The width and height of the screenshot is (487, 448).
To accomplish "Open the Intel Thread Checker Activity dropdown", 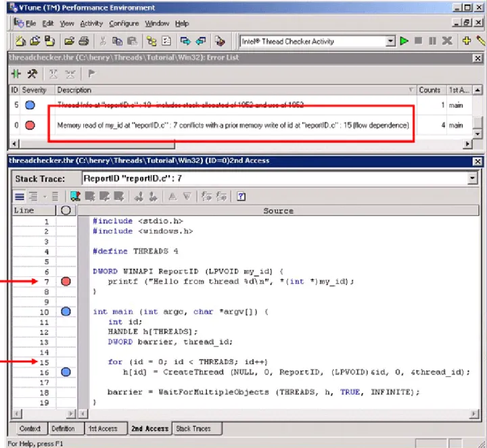I will click(x=390, y=41).
